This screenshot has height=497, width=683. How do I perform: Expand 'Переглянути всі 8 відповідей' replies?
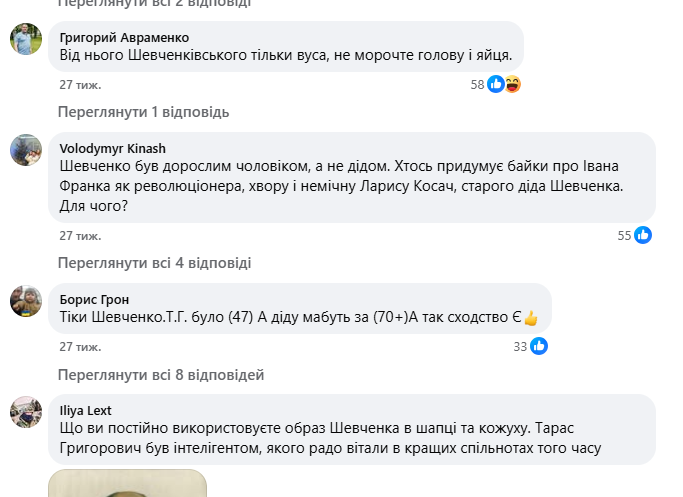(x=161, y=375)
